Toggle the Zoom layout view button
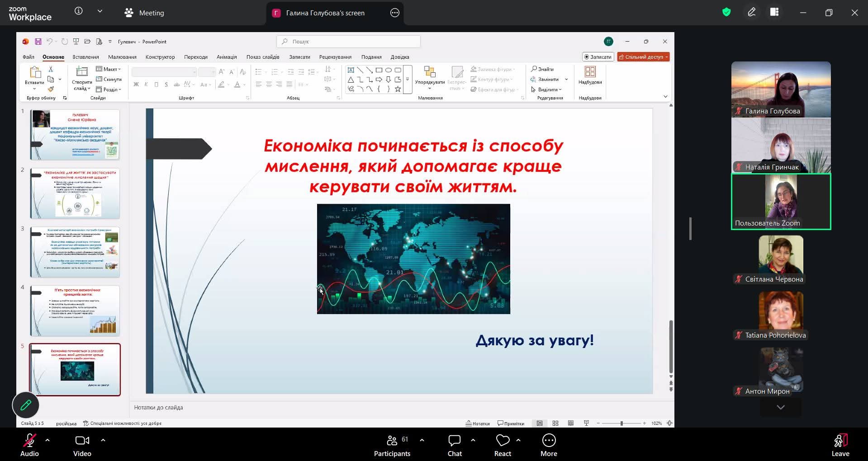This screenshot has height=461, width=868. (774, 13)
